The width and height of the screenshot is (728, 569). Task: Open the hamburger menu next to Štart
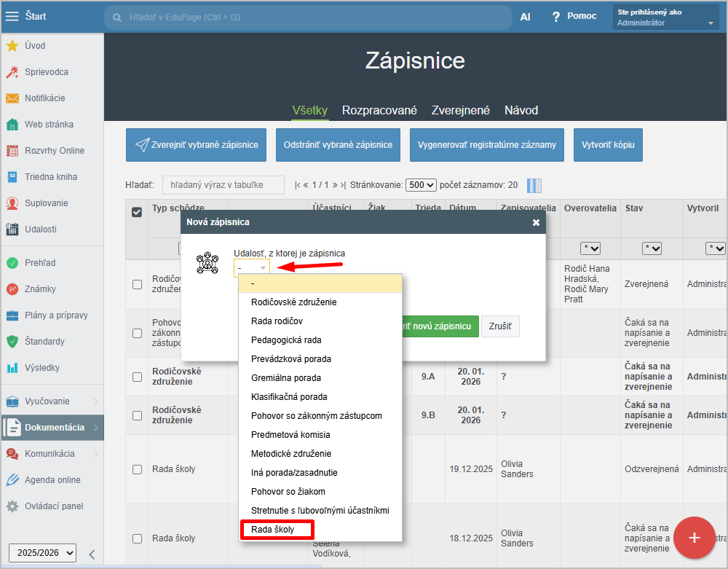pos(12,16)
